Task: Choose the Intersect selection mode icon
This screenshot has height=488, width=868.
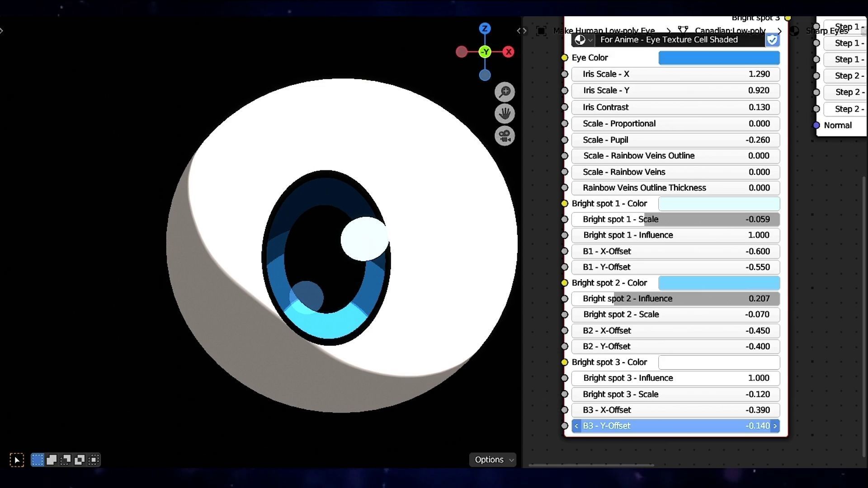Action: [94, 460]
